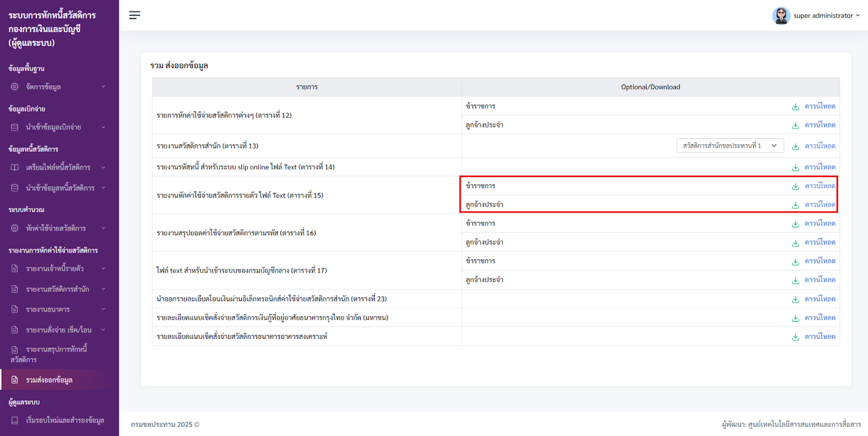Click the book icon next to เตรียมไฟล์หนี้สวัสดิการ
Screen dimensions: 868x436
15,168
